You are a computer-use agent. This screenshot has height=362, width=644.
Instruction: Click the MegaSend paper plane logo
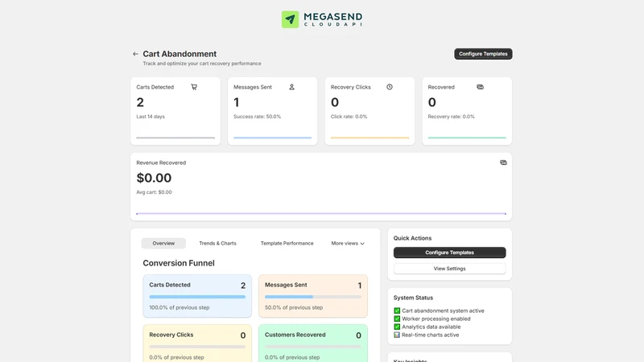(290, 19)
